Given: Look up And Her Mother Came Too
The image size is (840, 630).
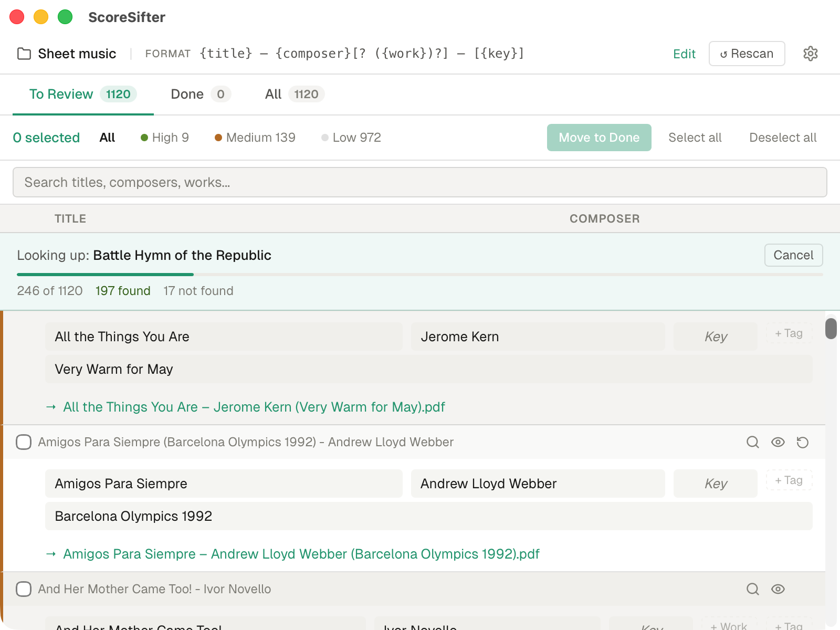Looking at the screenshot, I should click(x=752, y=589).
